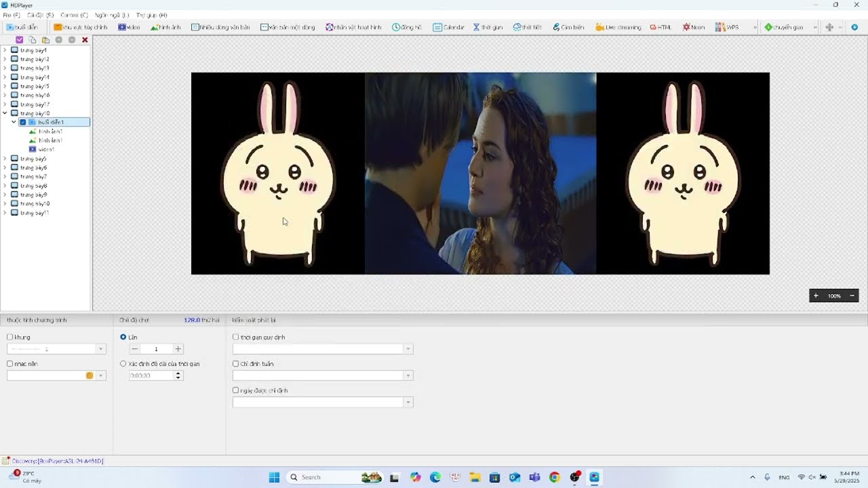This screenshot has height=488, width=868.
Task: Click the move-up arrow icon above tree
Action: tap(59, 40)
